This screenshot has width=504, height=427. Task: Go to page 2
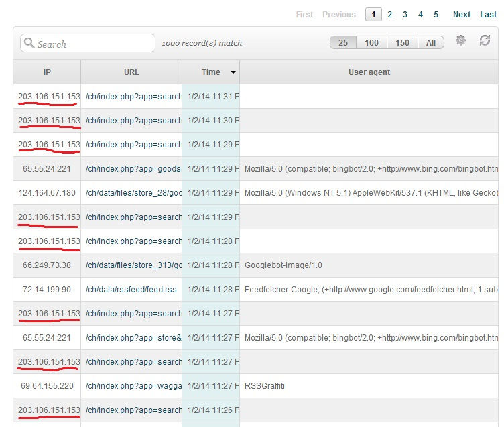click(x=389, y=14)
